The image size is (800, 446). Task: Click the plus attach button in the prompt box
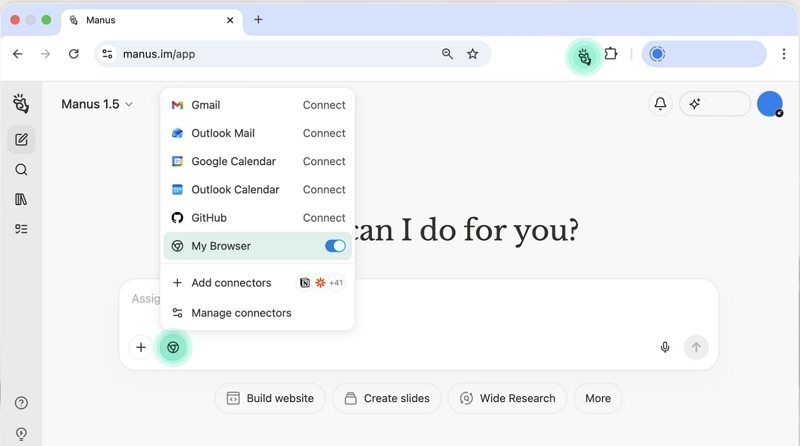[141, 348]
